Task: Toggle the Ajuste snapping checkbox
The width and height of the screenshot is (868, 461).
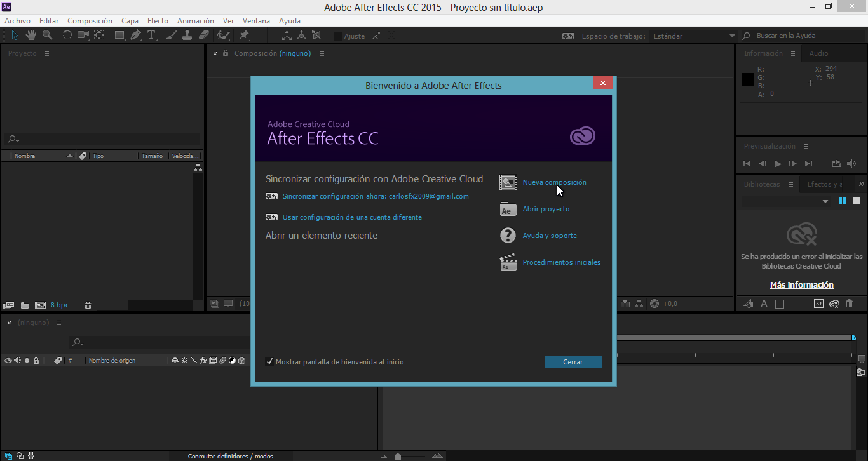Action: [x=338, y=36]
